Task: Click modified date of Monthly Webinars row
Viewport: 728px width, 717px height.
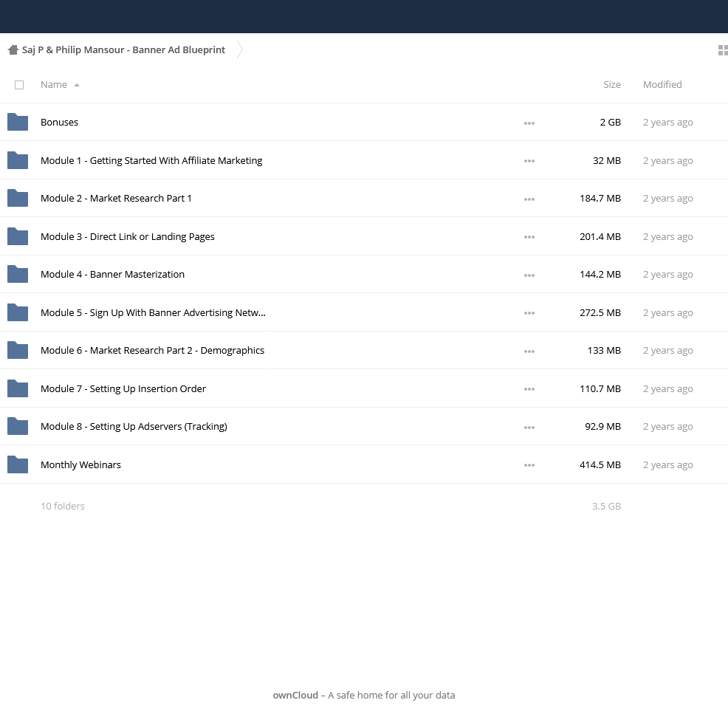Action: click(x=667, y=465)
